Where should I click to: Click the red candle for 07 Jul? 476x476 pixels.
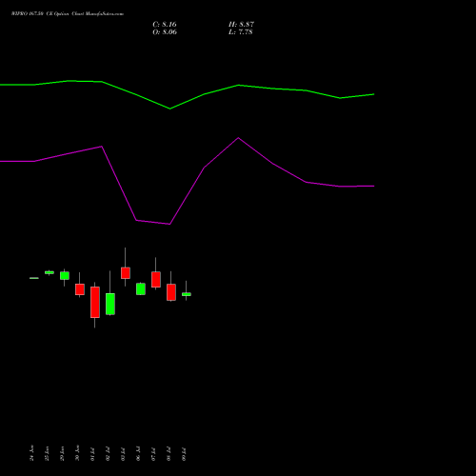[x=156, y=279]
